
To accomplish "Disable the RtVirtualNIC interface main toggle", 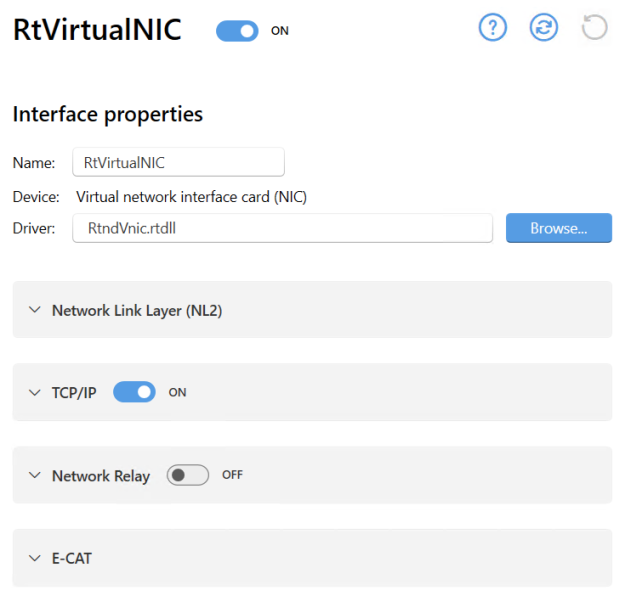I will 237,31.
